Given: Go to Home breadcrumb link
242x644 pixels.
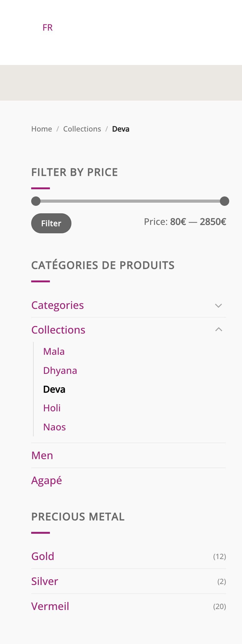Looking at the screenshot, I should pos(41,129).
